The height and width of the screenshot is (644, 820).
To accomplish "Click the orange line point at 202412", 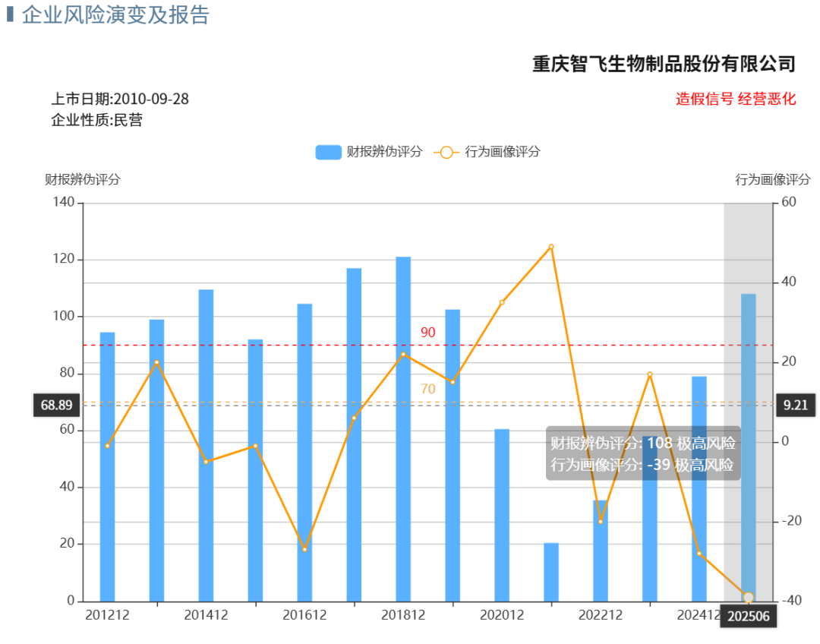I will [699, 554].
